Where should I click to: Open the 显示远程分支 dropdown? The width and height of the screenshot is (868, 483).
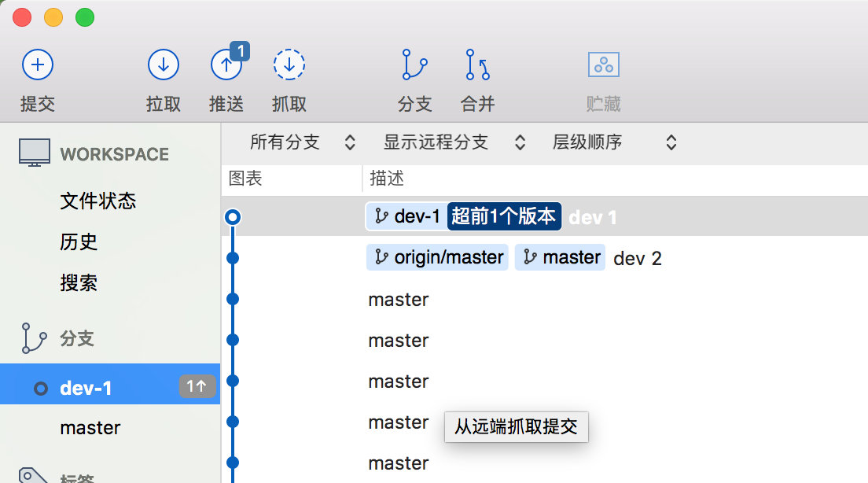[x=454, y=142]
